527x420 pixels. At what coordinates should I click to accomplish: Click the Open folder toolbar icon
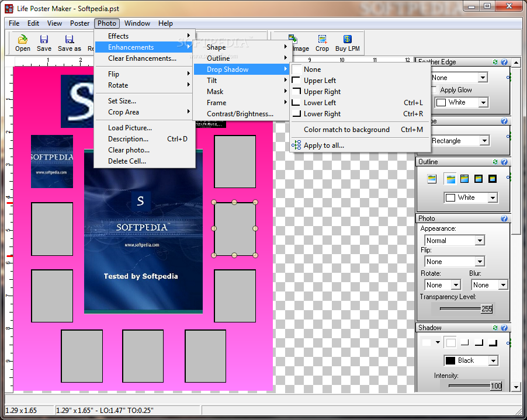23,39
